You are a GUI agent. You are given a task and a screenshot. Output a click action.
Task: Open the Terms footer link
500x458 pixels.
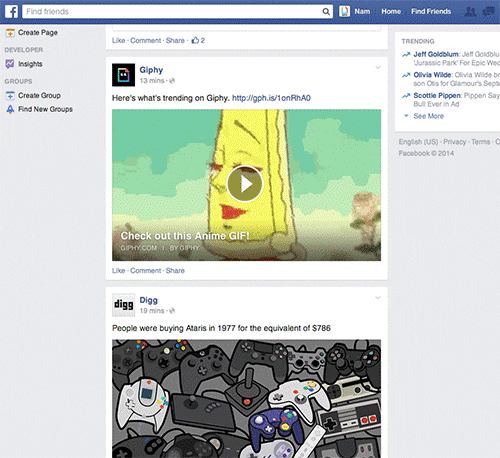tap(480, 142)
